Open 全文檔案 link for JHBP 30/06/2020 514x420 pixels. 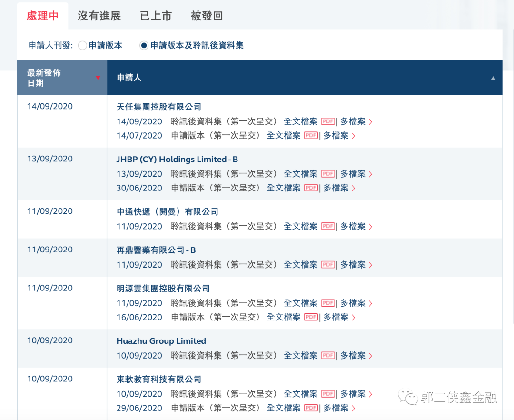tap(284, 188)
